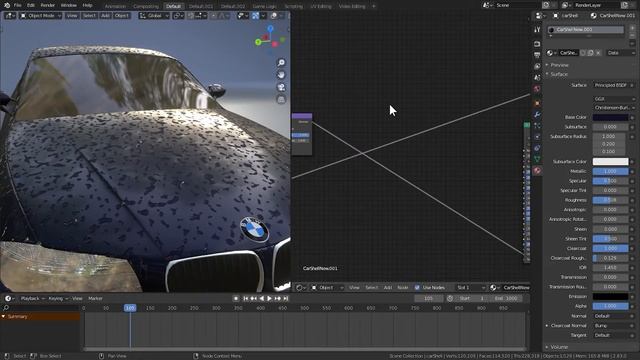Remove the selected material slot
Image resolution: width=640 pixels, height=360 pixels.
pyautogui.click(x=632, y=36)
